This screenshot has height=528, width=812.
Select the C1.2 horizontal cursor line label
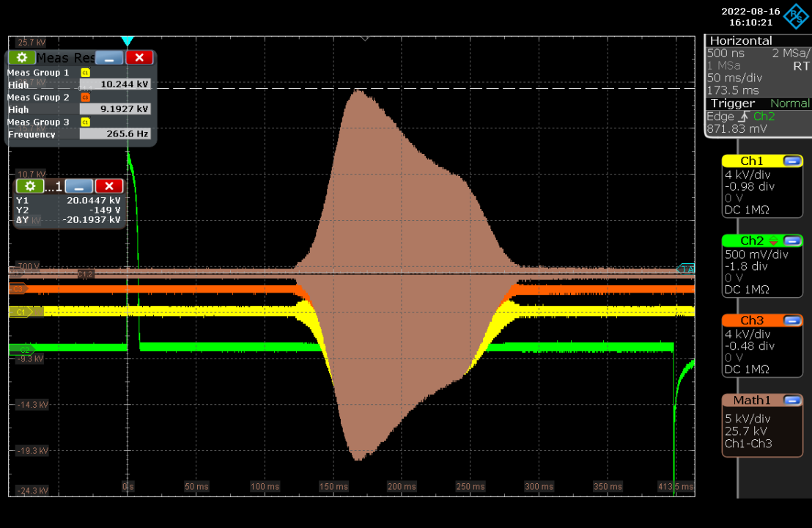(86, 274)
